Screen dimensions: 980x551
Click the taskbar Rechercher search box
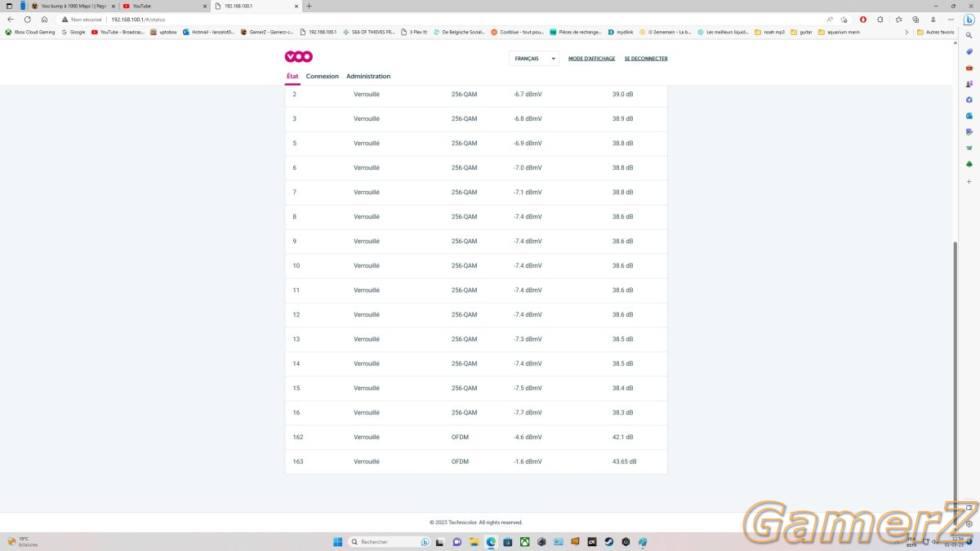tap(390, 541)
